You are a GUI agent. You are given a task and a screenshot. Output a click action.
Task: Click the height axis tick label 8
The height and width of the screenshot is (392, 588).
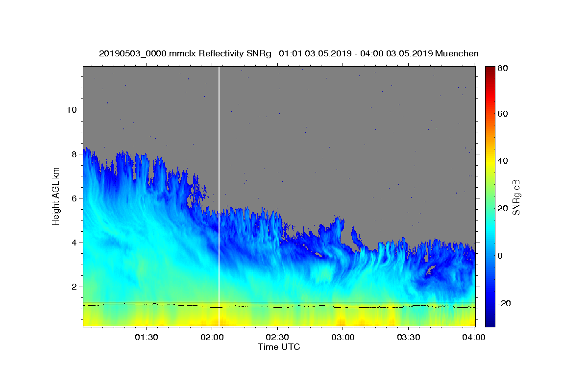(x=73, y=154)
